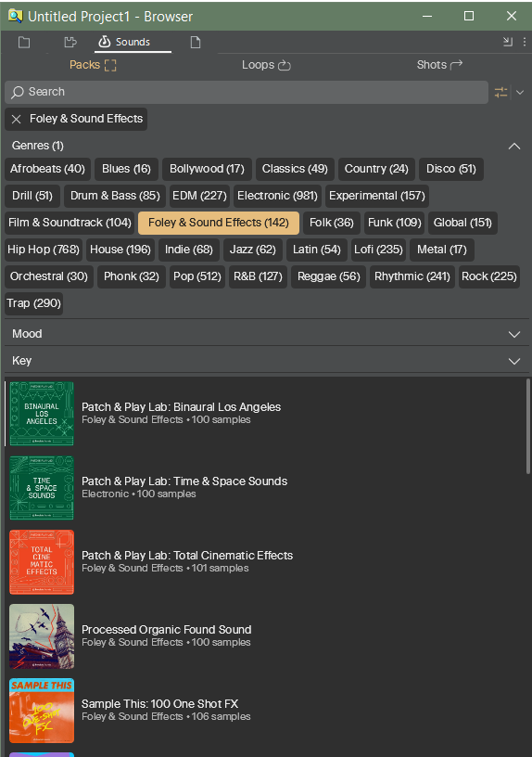Remove the Foley & Sound Effects filter chip
This screenshot has height=757, width=532.
[16, 119]
